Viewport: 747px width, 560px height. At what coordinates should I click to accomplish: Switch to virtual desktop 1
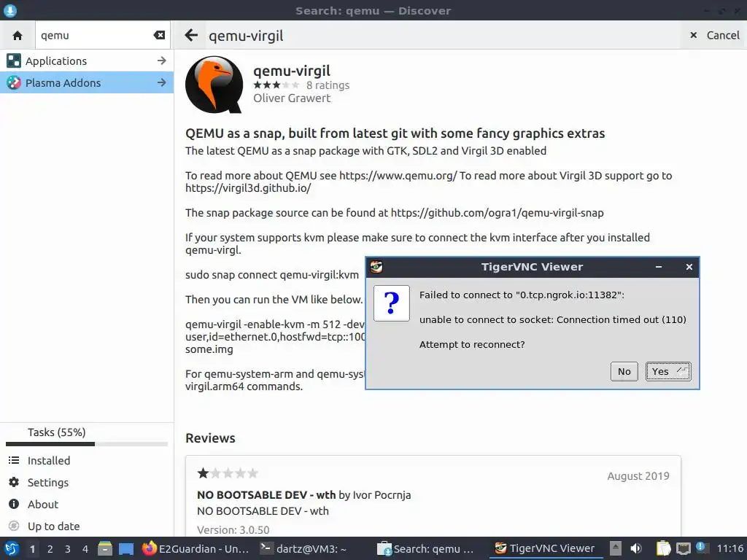pos(32,549)
